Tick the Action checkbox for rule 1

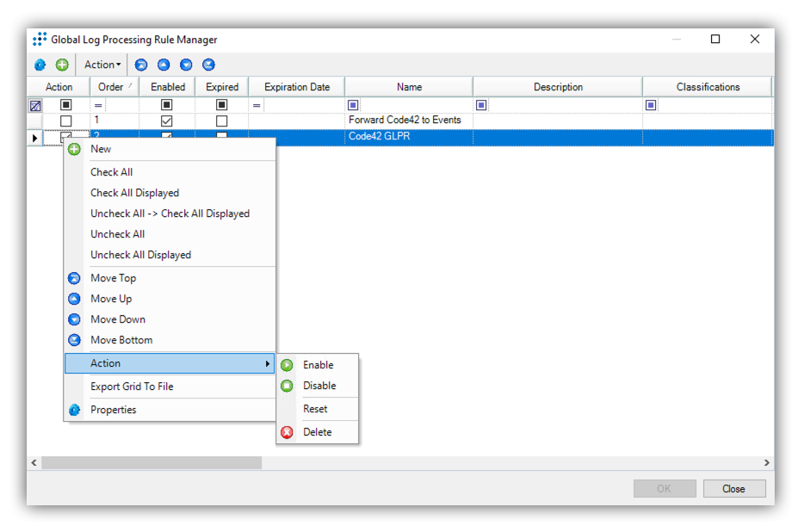(x=66, y=121)
